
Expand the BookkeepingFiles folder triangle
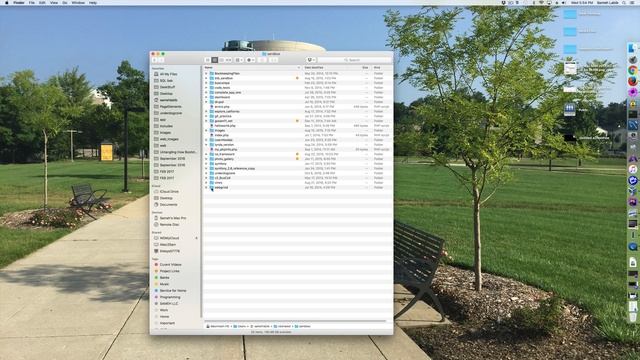pos(207,73)
